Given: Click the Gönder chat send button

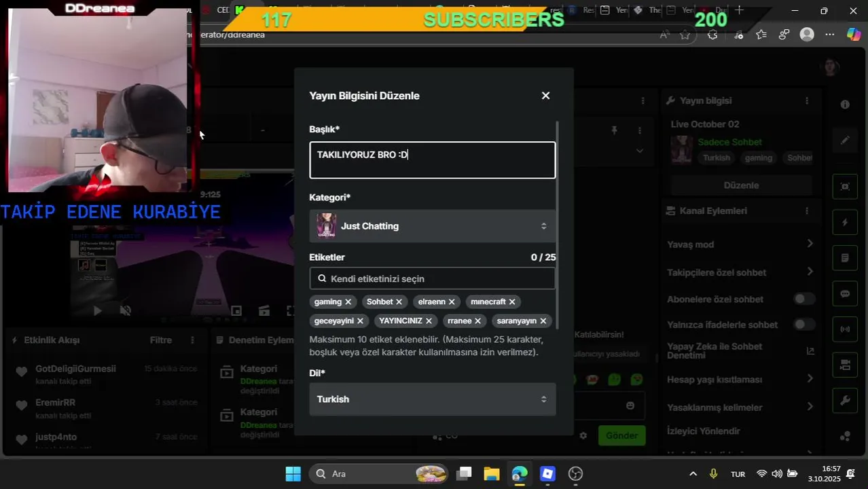Looking at the screenshot, I should click(621, 435).
